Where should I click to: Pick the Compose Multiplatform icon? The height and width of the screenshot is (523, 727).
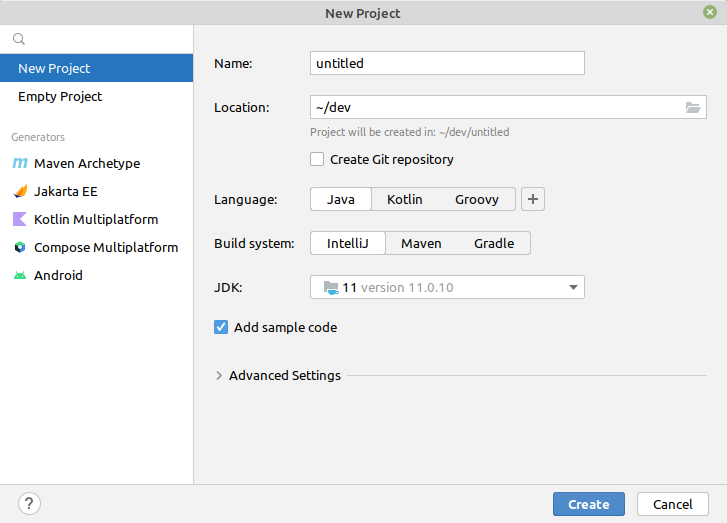(x=20, y=247)
